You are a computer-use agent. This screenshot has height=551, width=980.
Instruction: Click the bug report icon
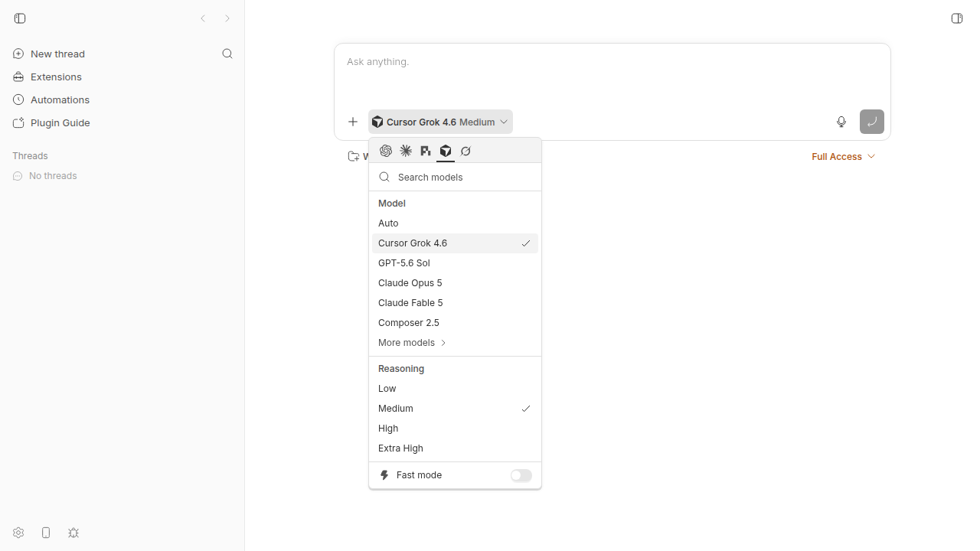tap(73, 533)
